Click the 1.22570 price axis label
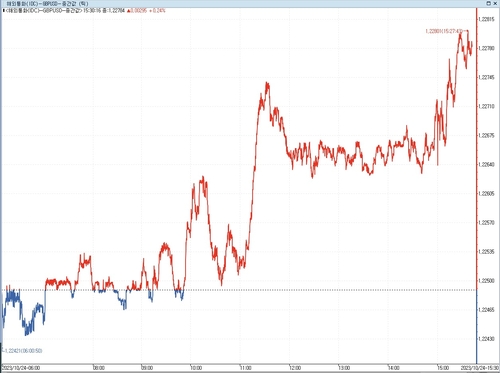Viewport: 500px width, 373px height. pos(486,223)
